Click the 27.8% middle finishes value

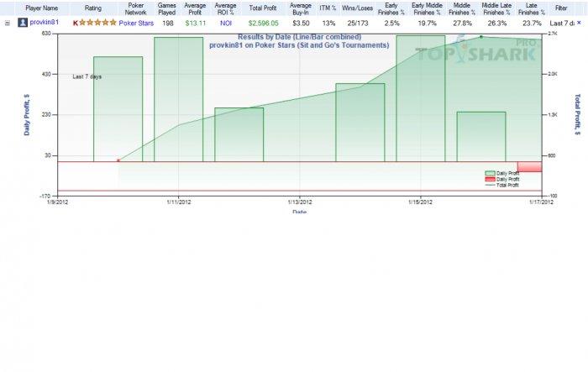click(462, 24)
